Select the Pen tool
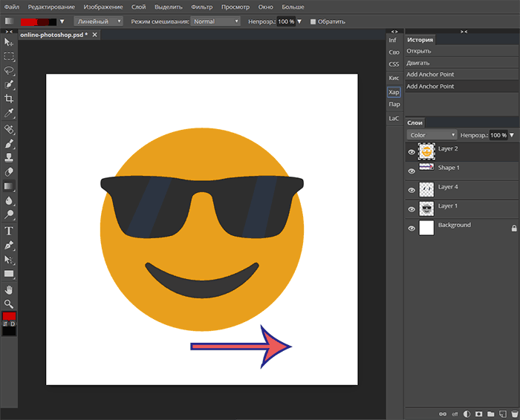The height and width of the screenshot is (420, 520). tap(9, 245)
